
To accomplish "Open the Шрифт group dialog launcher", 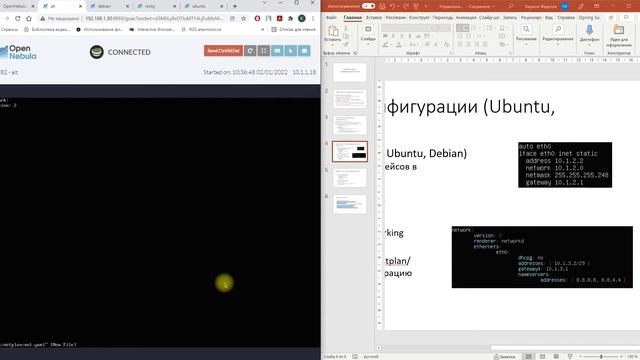I will pos(451,53).
